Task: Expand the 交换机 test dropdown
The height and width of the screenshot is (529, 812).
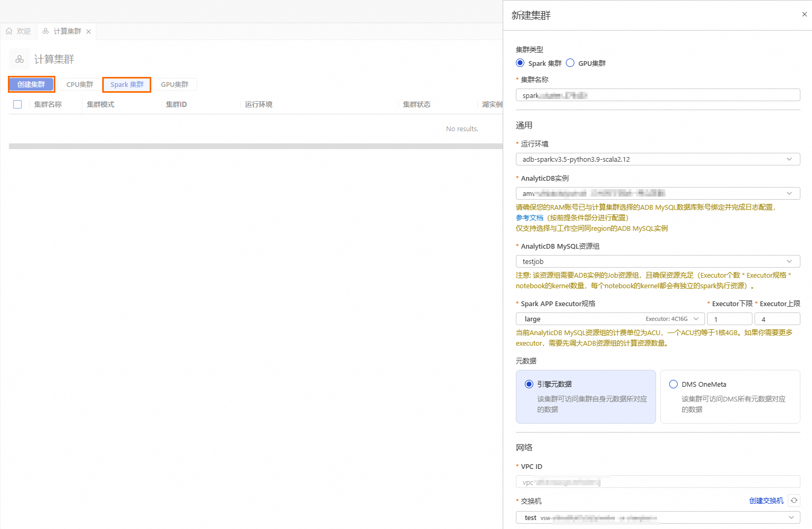Action: (658, 517)
